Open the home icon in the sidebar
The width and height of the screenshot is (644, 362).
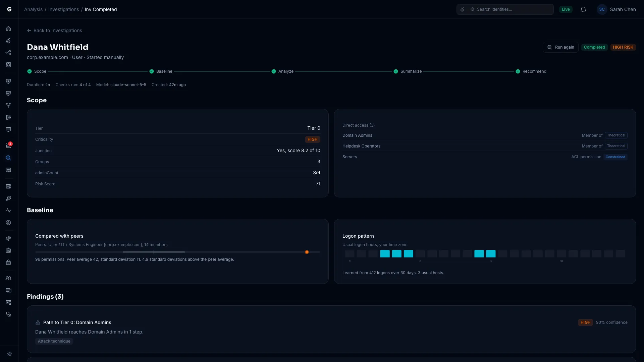8,28
